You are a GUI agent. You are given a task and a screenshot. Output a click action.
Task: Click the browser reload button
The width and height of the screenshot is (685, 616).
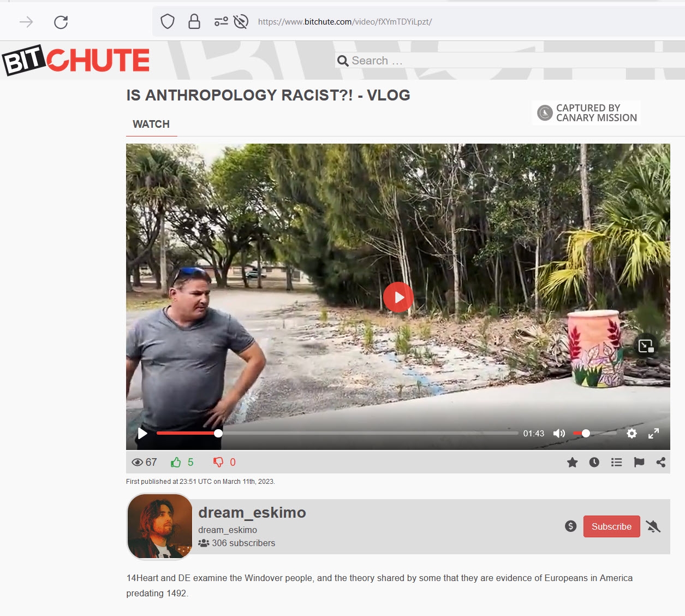coord(61,22)
